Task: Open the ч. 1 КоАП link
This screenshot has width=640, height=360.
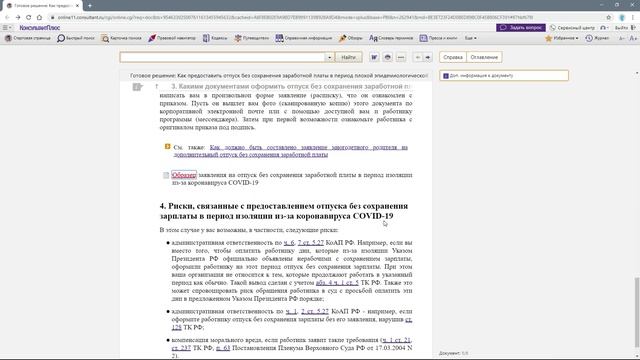Action: (x=291, y=311)
